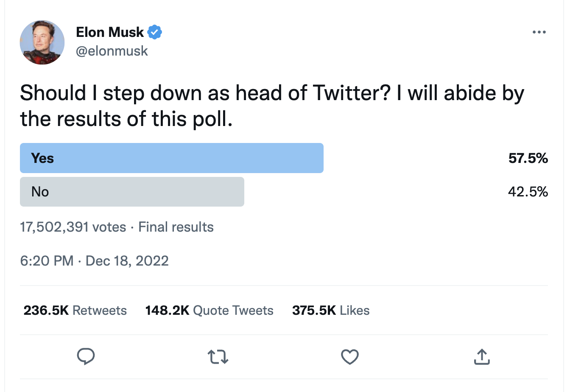Open the 6:20 PM Dec 18, 2022 timestamp
This screenshot has width=570, height=392.
94,260
